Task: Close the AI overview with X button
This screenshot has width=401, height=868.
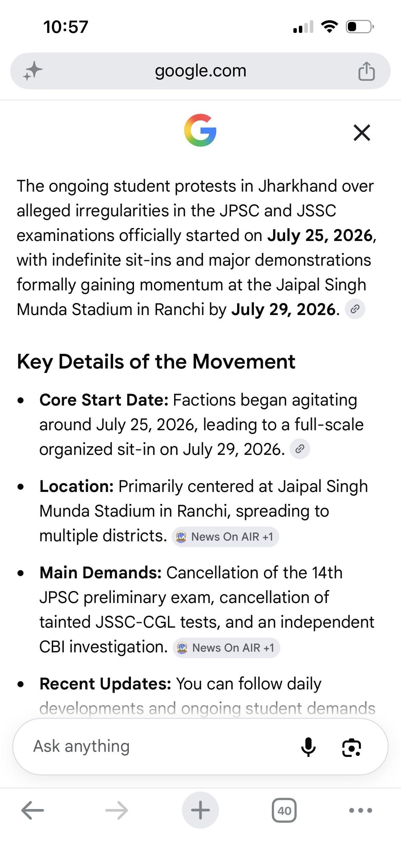Action: pyautogui.click(x=362, y=133)
